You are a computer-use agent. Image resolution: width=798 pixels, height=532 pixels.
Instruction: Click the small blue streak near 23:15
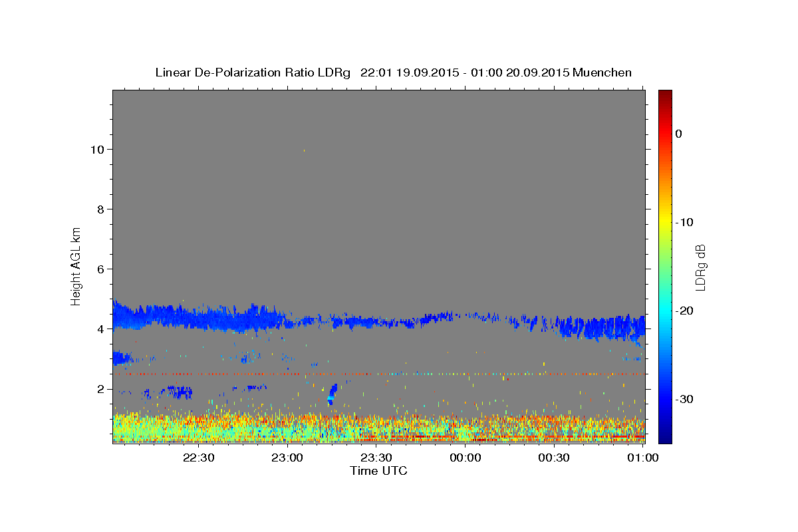332,394
